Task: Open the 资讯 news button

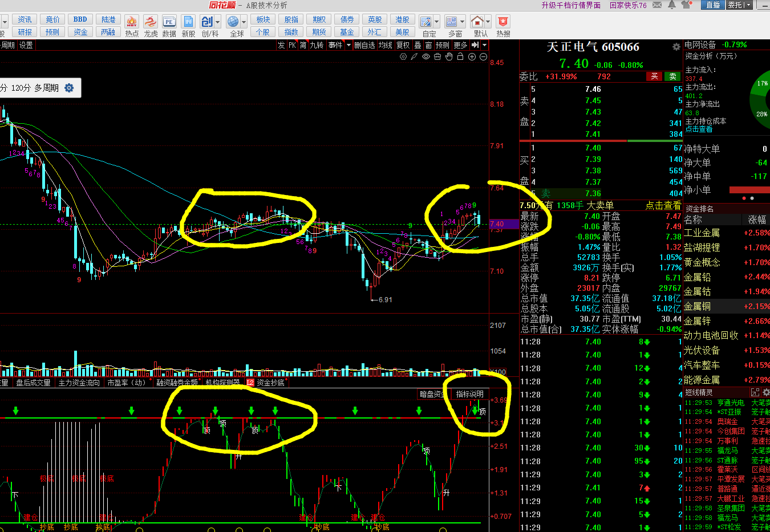Action: tap(25, 19)
